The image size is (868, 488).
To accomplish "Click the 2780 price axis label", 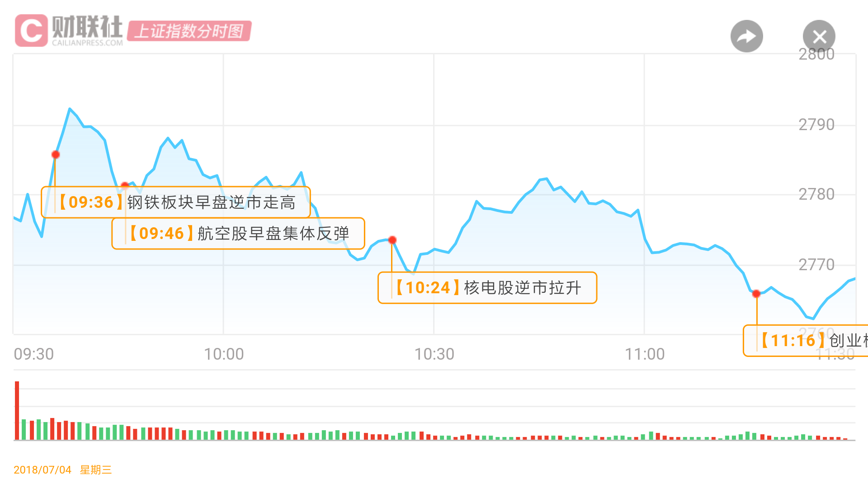I will click(816, 194).
